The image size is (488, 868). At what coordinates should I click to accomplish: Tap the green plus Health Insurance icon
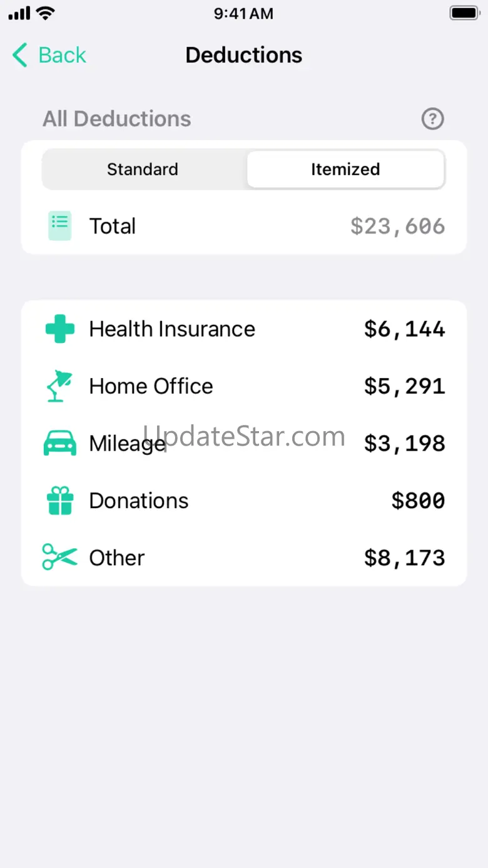[60, 329]
